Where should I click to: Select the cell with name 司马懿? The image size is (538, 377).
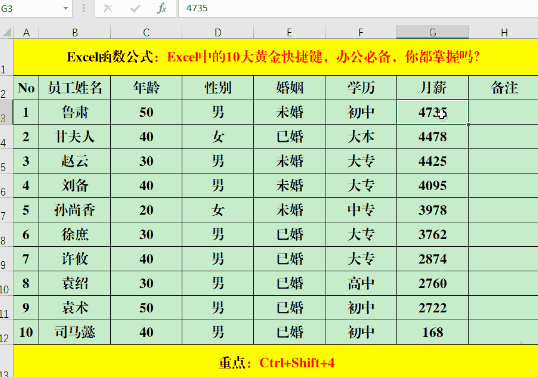(x=75, y=332)
